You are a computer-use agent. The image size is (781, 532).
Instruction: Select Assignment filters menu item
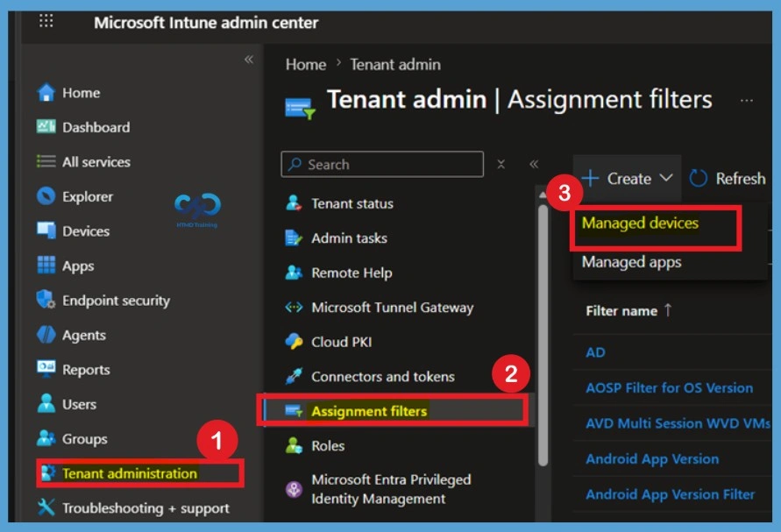[369, 411]
